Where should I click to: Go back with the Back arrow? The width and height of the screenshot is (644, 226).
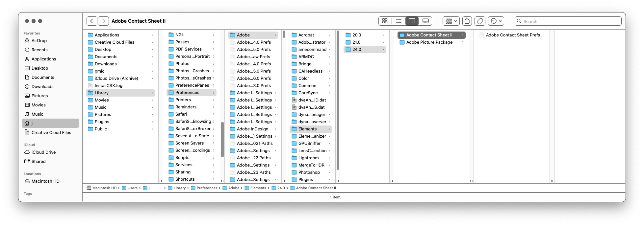pyautogui.click(x=92, y=21)
